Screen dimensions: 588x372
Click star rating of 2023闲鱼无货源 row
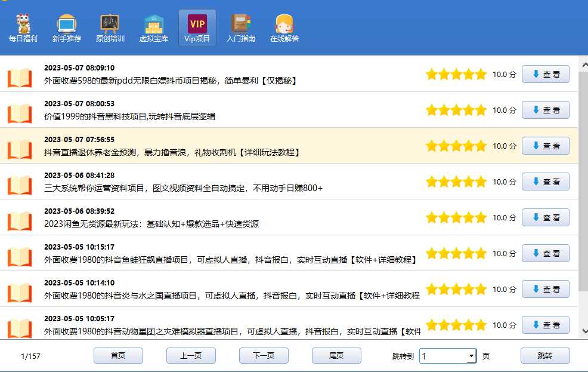coord(456,218)
